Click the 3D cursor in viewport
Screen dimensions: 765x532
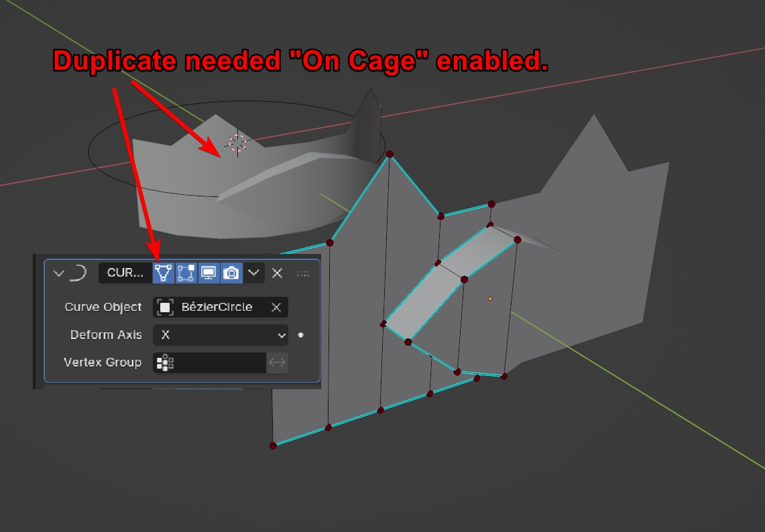click(x=237, y=143)
